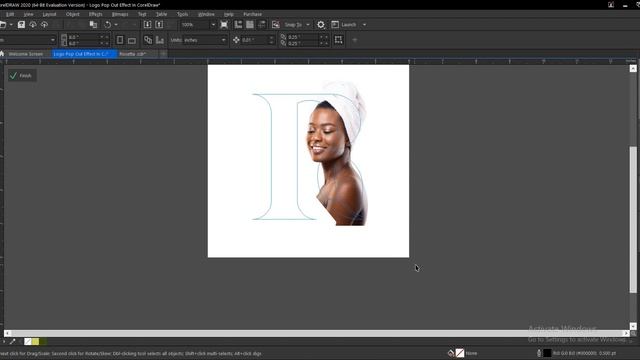
Task: Click the Paste icon in the toolbar
Action: [x=93, y=25]
